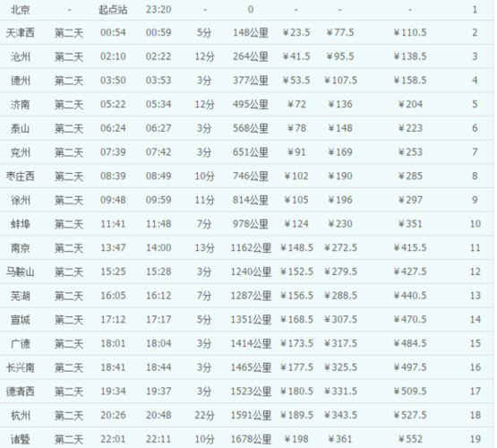Select the 长兴南 station cell
Image resolution: width=497 pixels, height=448 pixels.
(x=21, y=367)
